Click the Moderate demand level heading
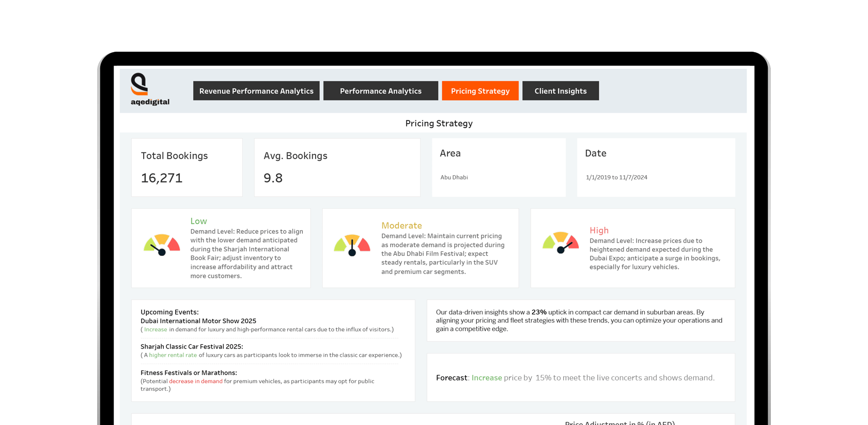Viewport: 868px width, 425px height. tap(401, 226)
